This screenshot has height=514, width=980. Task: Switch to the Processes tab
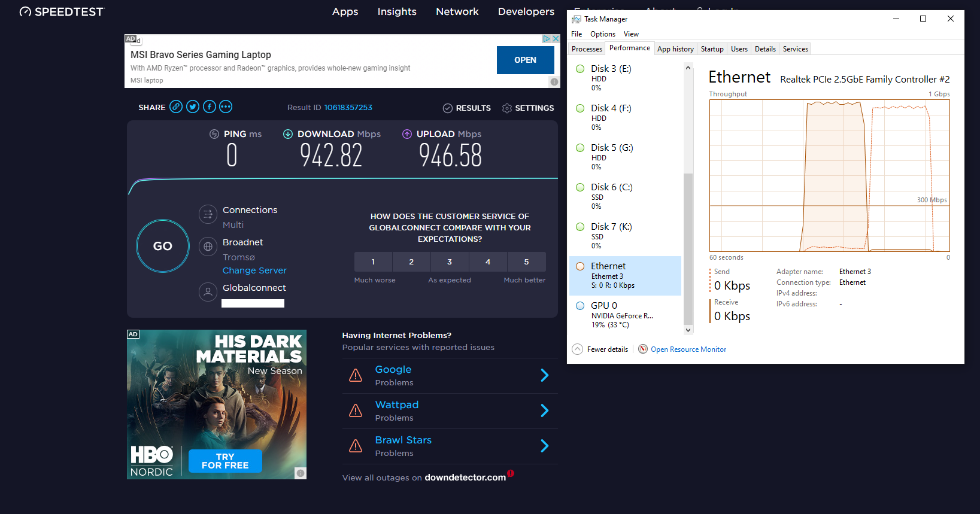tap(587, 49)
